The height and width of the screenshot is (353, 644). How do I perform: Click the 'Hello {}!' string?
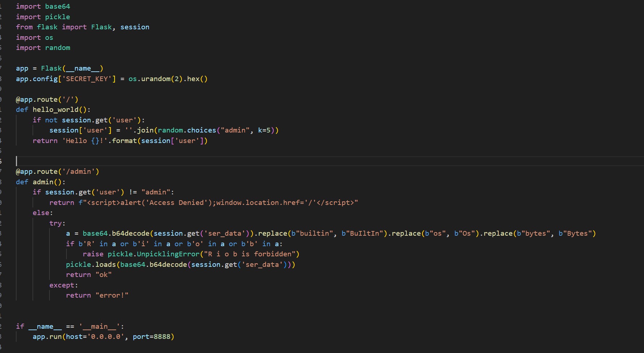[85, 141]
